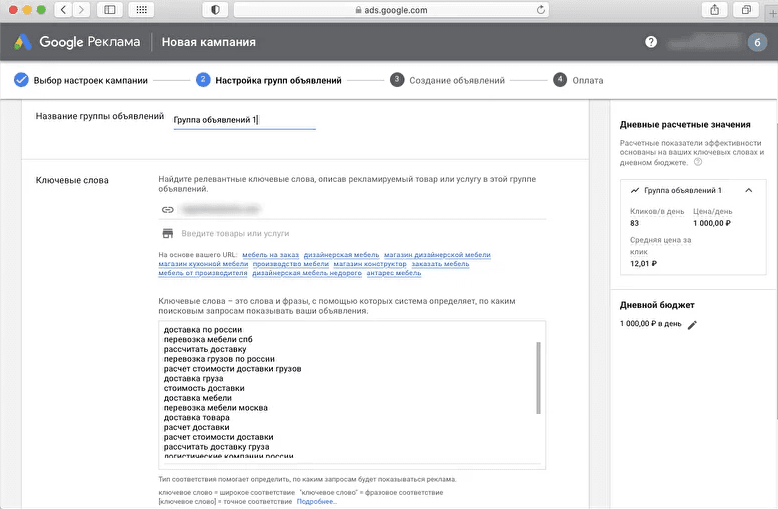This screenshot has height=509, width=778.
Task: Show all tabs overview icon
Action: pyautogui.click(x=746, y=10)
